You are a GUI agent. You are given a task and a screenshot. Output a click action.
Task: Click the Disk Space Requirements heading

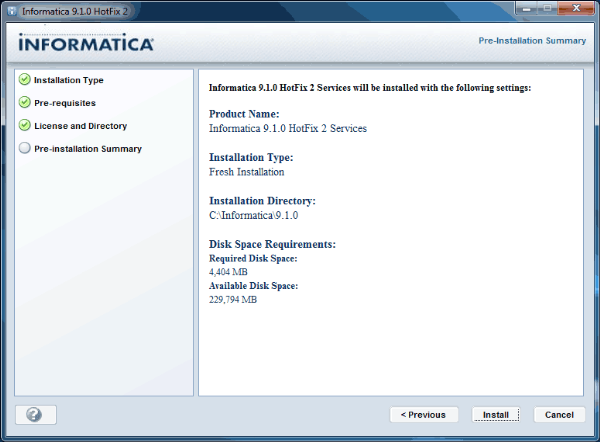[x=272, y=244]
